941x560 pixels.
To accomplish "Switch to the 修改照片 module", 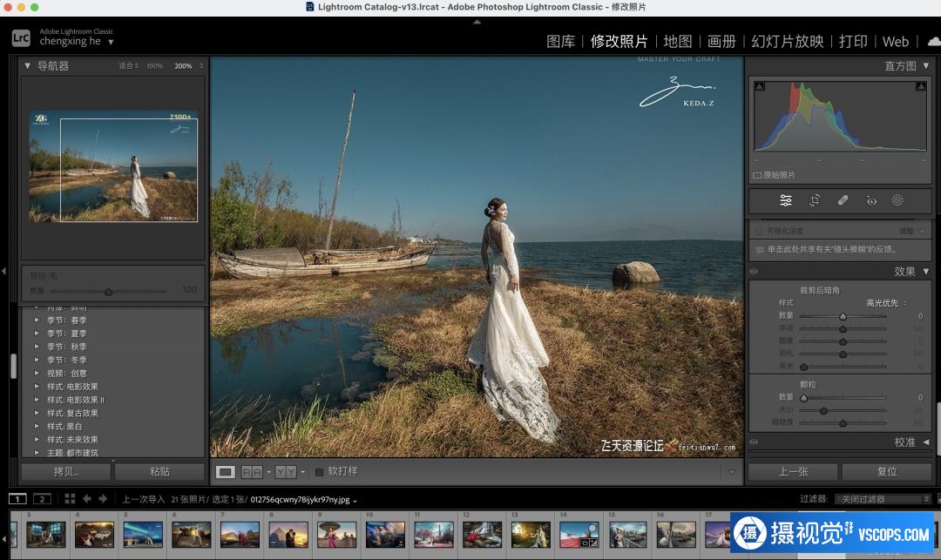I will point(619,42).
